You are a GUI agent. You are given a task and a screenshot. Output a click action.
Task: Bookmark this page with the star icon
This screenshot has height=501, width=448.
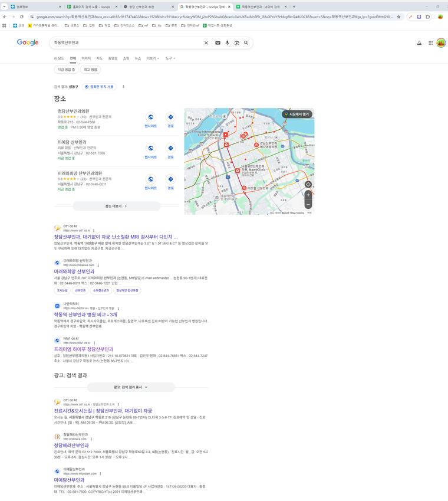tap(398, 17)
